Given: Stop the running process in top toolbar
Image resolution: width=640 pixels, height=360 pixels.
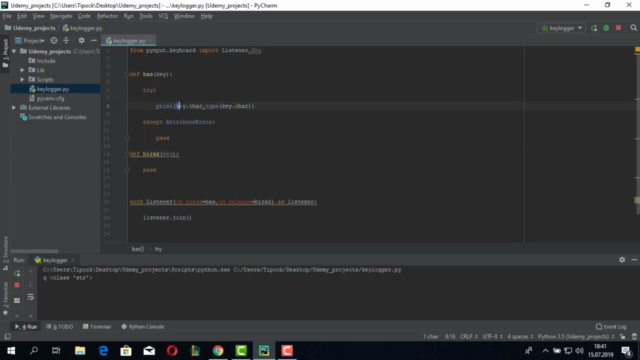Looking at the screenshot, I should [x=618, y=28].
